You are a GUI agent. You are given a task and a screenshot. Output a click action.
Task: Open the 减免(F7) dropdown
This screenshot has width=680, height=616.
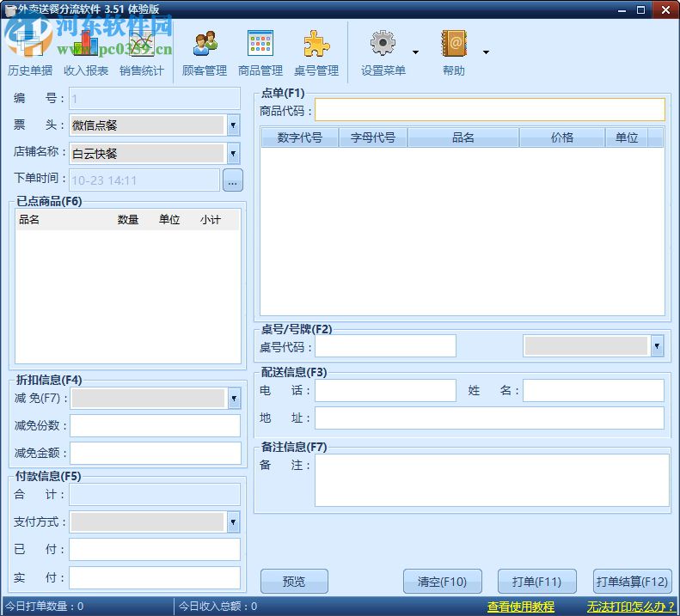coord(234,399)
